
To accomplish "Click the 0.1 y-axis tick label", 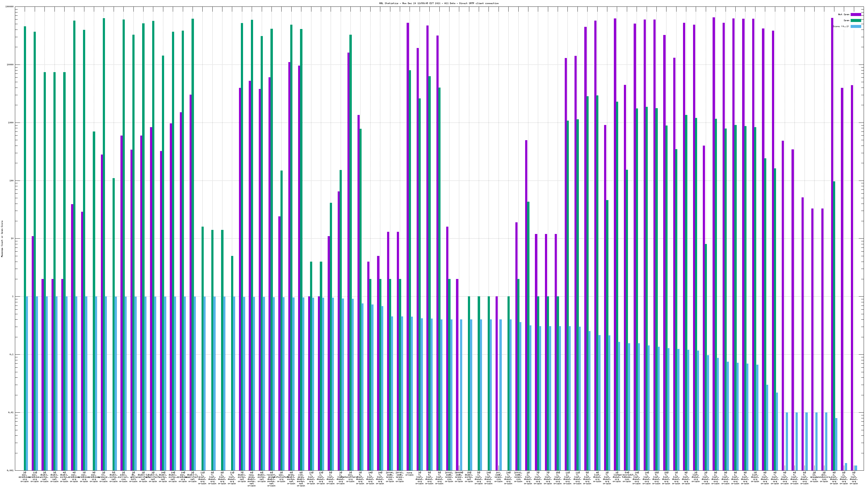I will click(x=12, y=355).
